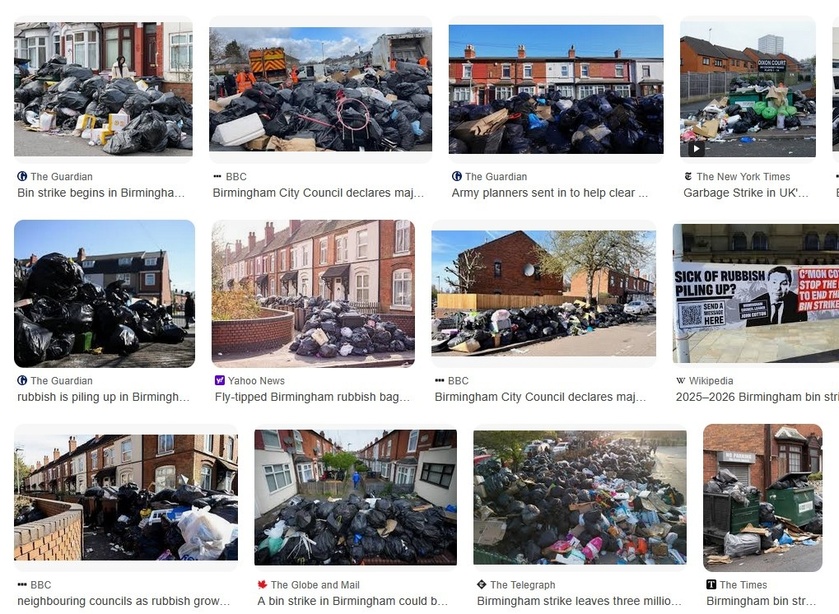Click the Telegraph source icon
This screenshot has height=614, width=839.
tap(482, 585)
